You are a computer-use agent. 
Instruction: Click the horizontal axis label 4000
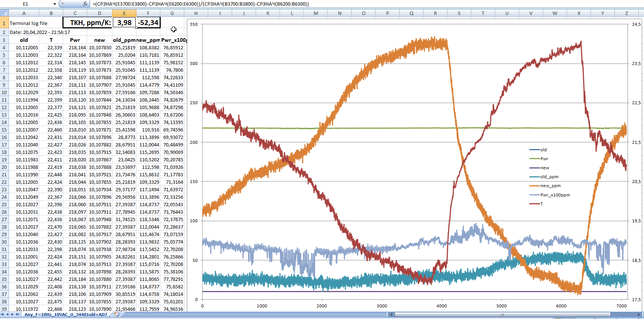[441, 306]
